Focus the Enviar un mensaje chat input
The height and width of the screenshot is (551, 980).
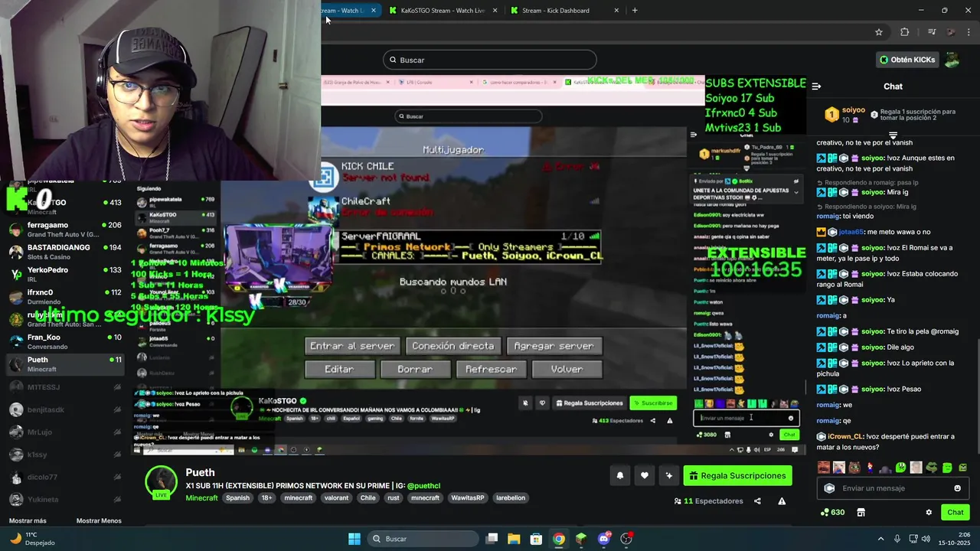(x=892, y=488)
